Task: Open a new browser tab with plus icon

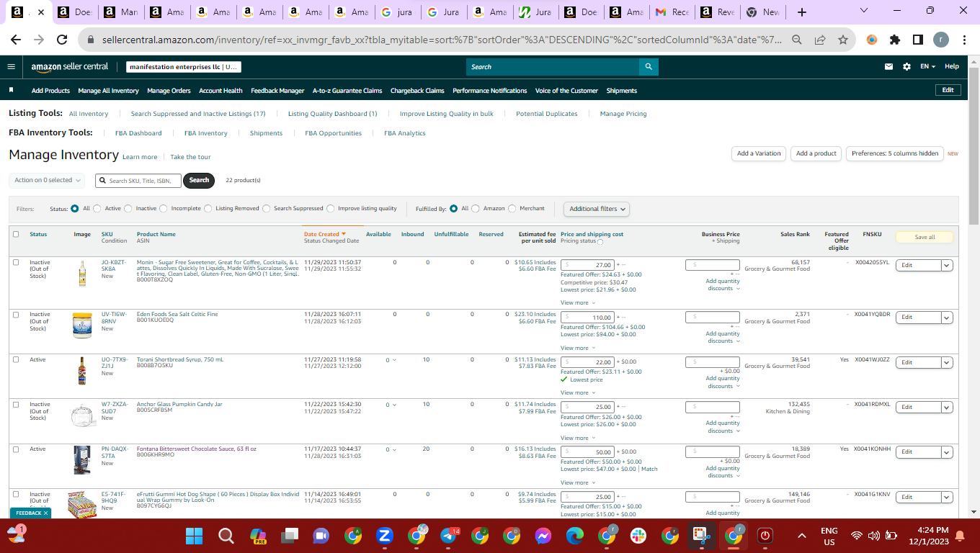Action: pos(802,12)
